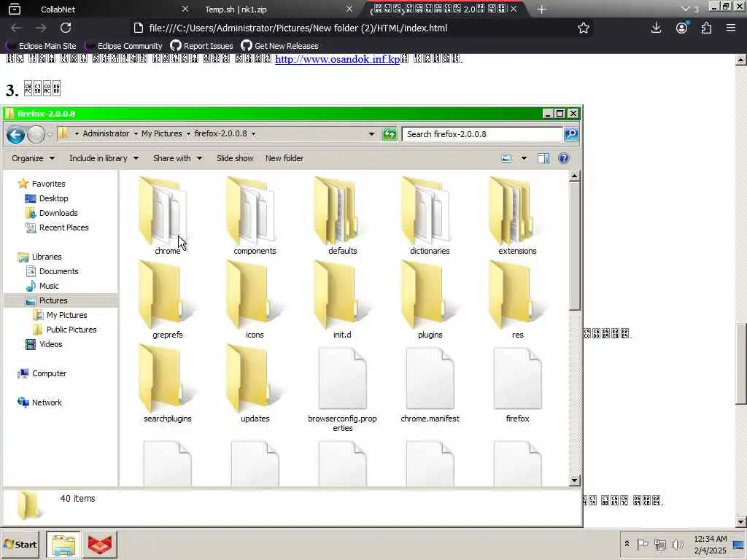Select the res folder
Image resolution: width=747 pixels, height=560 pixels.
coord(517,299)
